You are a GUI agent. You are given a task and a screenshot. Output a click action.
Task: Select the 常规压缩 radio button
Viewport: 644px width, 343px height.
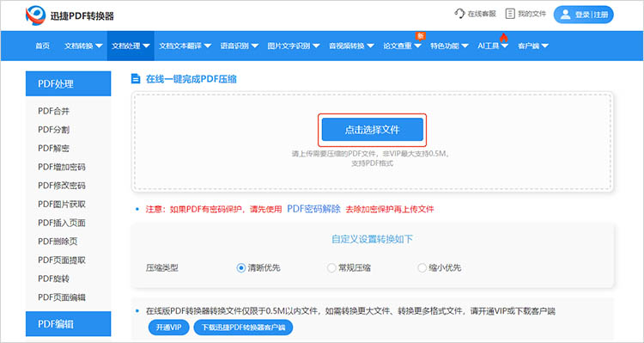pyautogui.click(x=331, y=267)
